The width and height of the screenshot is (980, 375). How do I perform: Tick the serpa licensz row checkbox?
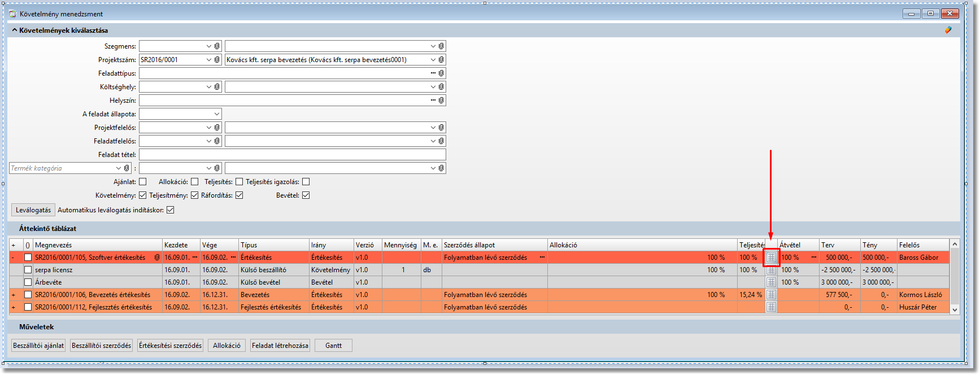coord(28,270)
